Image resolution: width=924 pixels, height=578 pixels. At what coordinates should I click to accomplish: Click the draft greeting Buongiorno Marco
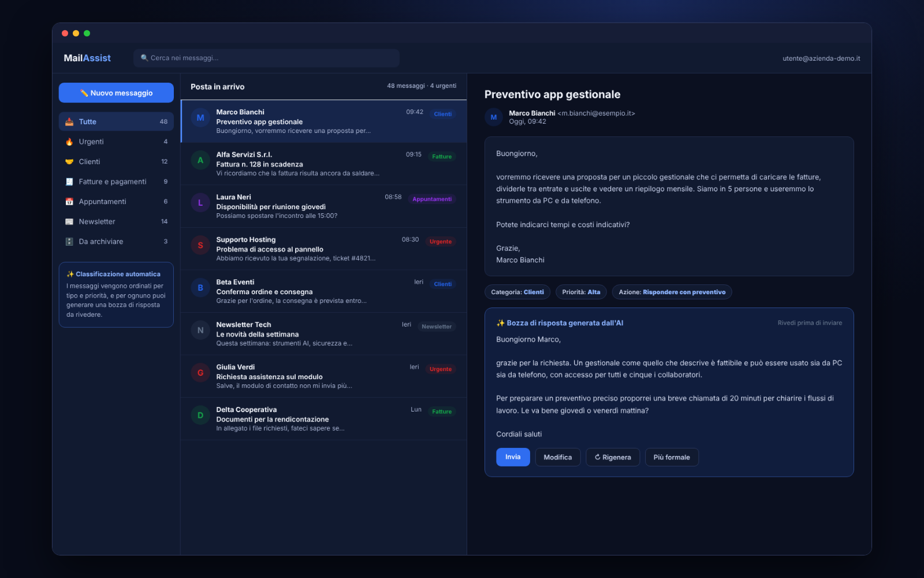[x=528, y=339]
